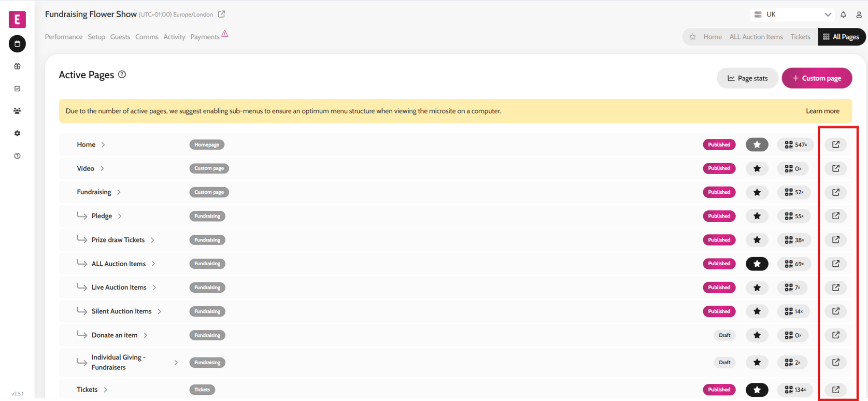This screenshot has height=401, width=868.
Task: Show QR code for Home page 547x
Action: pyautogui.click(x=795, y=145)
